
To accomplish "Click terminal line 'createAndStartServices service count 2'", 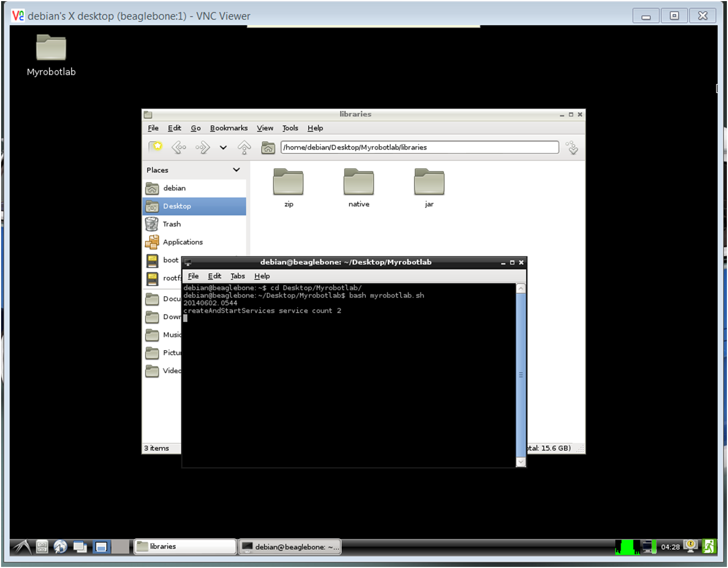I will pyautogui.click(x=262, y=311).
